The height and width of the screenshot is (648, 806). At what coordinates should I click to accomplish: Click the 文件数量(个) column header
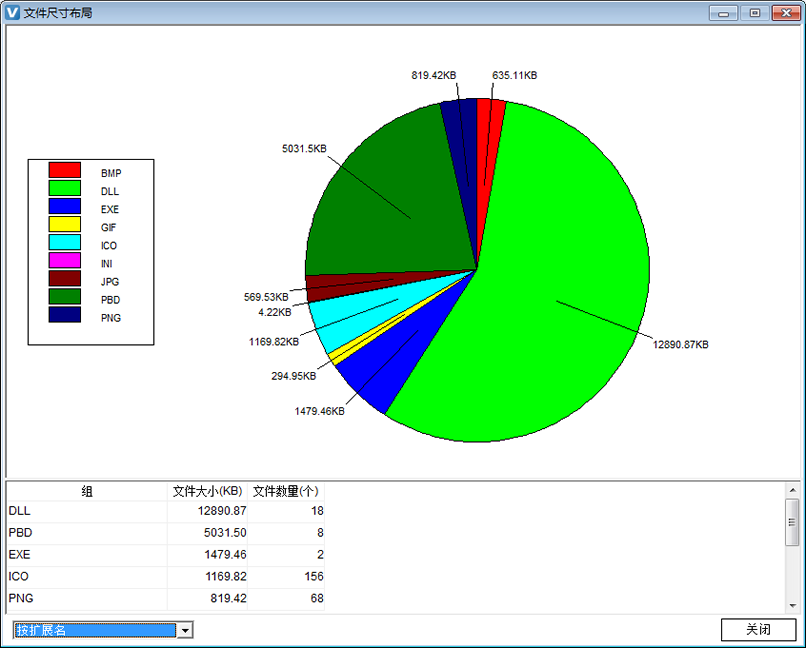(286, 491)
